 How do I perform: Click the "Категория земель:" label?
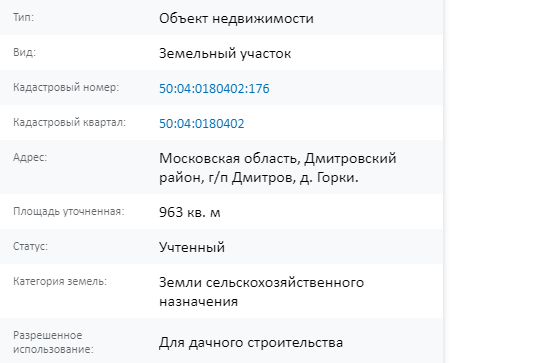pos(60,281)
